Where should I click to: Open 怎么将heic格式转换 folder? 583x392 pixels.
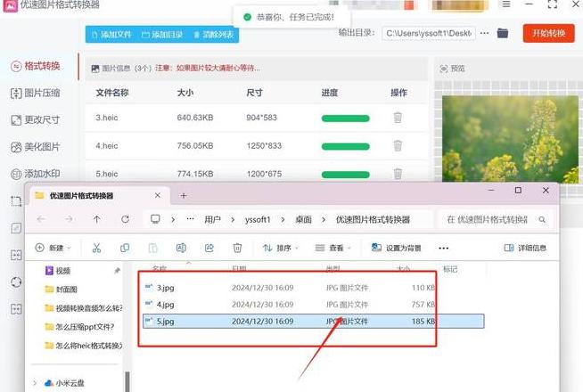tap(84, 346)
